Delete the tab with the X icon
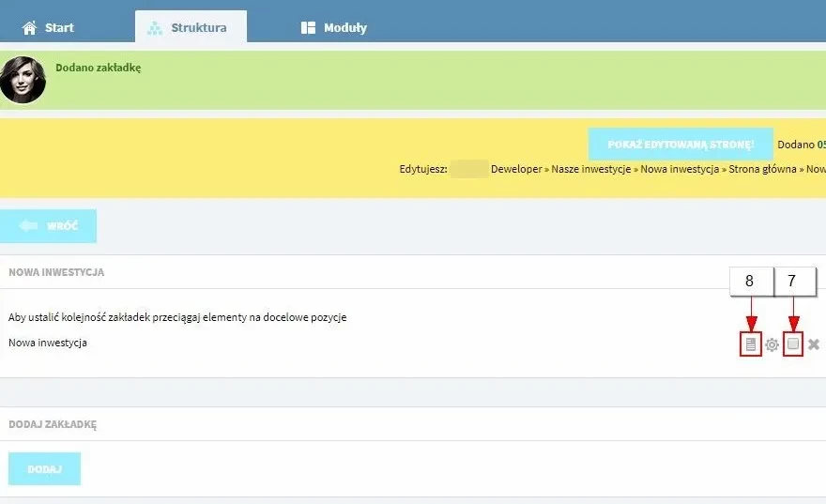 coord(814,344)
